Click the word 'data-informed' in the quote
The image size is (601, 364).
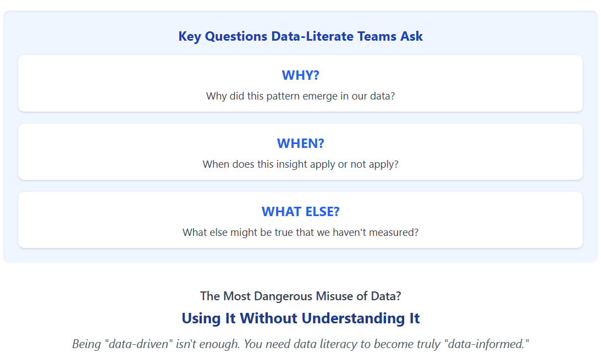[x=487, y=344]
